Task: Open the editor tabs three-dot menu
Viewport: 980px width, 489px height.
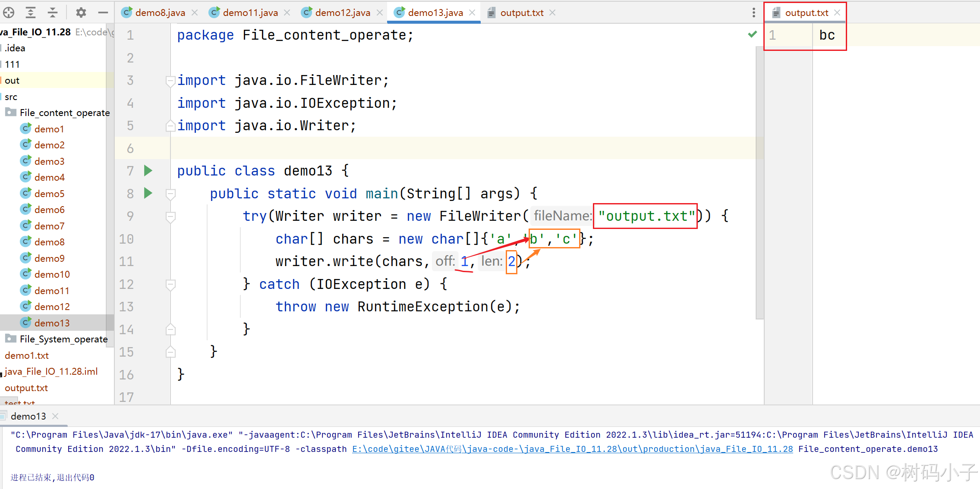Action: [x=753, y=13]
